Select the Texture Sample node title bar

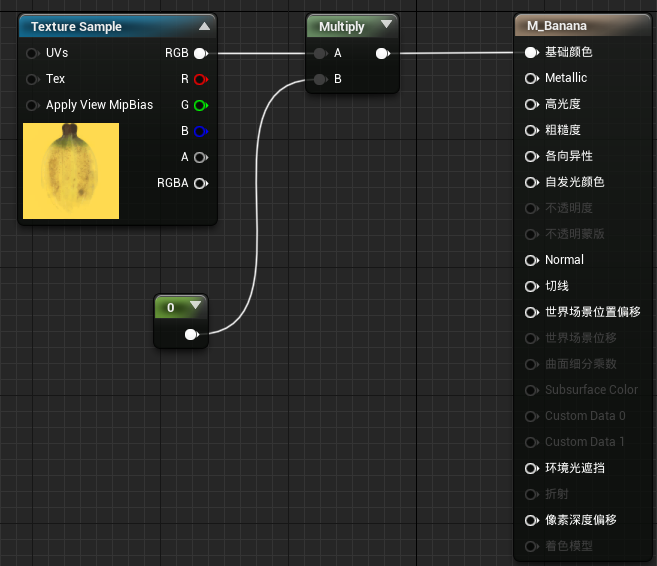click(x=117, y=26)
